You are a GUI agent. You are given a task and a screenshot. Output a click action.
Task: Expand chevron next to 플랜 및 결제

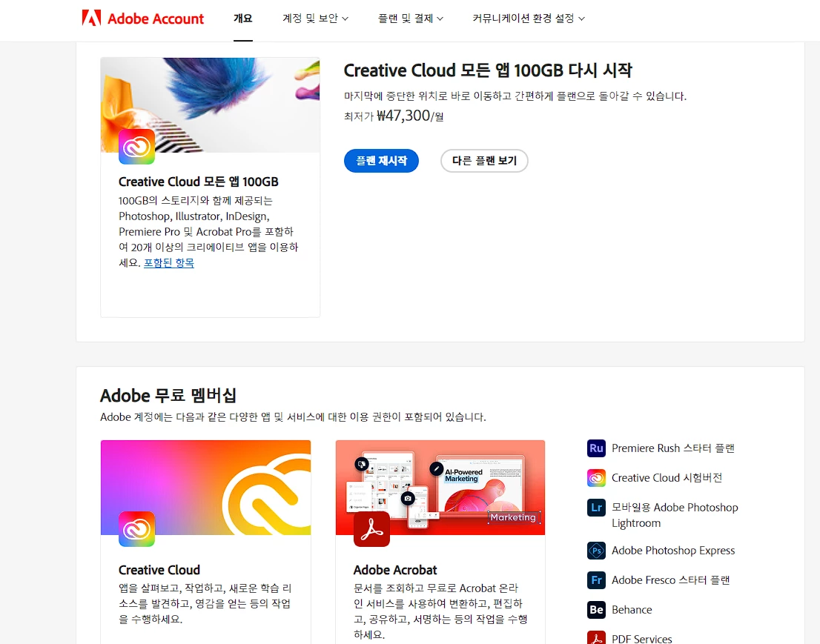(440, 19)
